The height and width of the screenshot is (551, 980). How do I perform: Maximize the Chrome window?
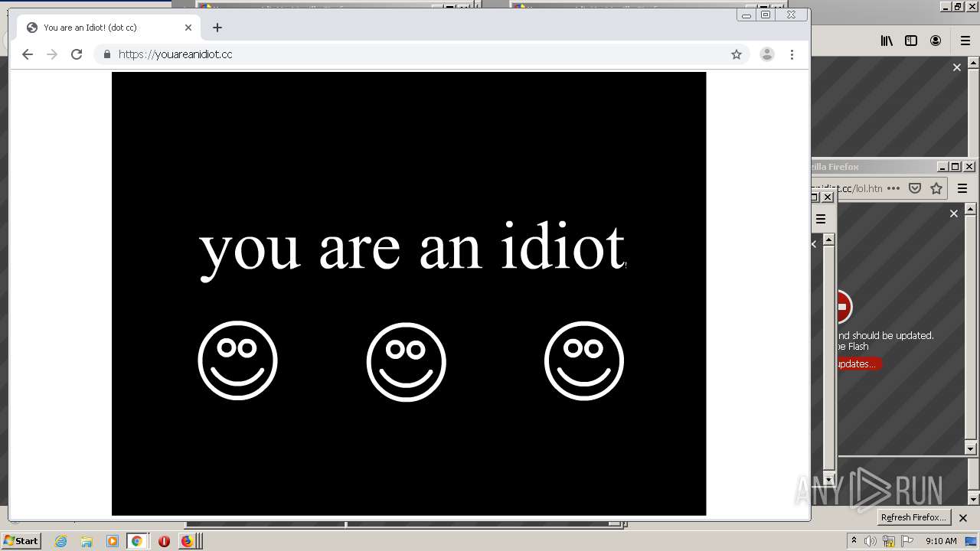pyautogui.click(x=766, y=15)
